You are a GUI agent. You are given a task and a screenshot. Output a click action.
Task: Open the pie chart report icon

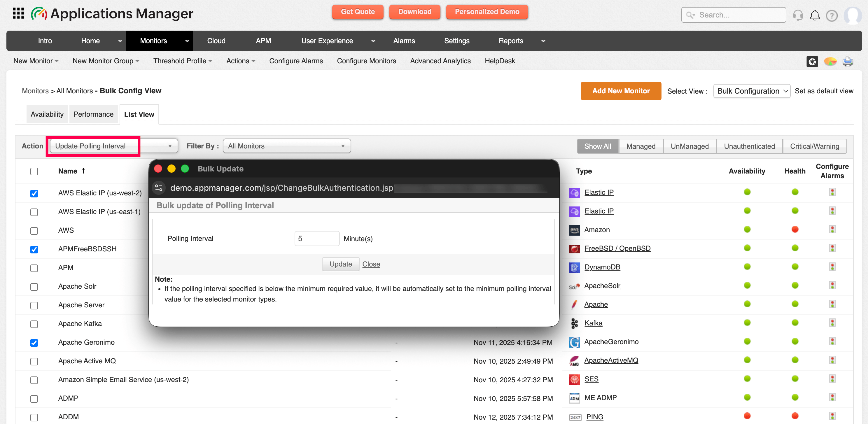pyautogui.click(x=830, y=61)
